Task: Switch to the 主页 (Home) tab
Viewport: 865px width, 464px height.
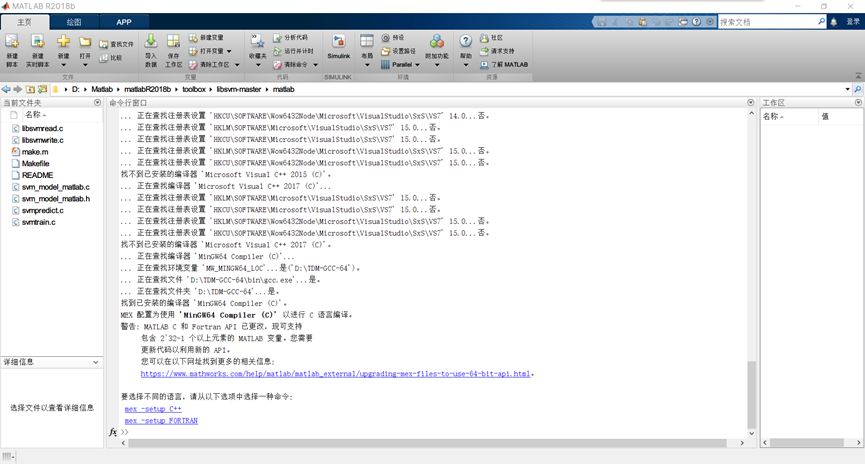Action: tap(25, 22)
